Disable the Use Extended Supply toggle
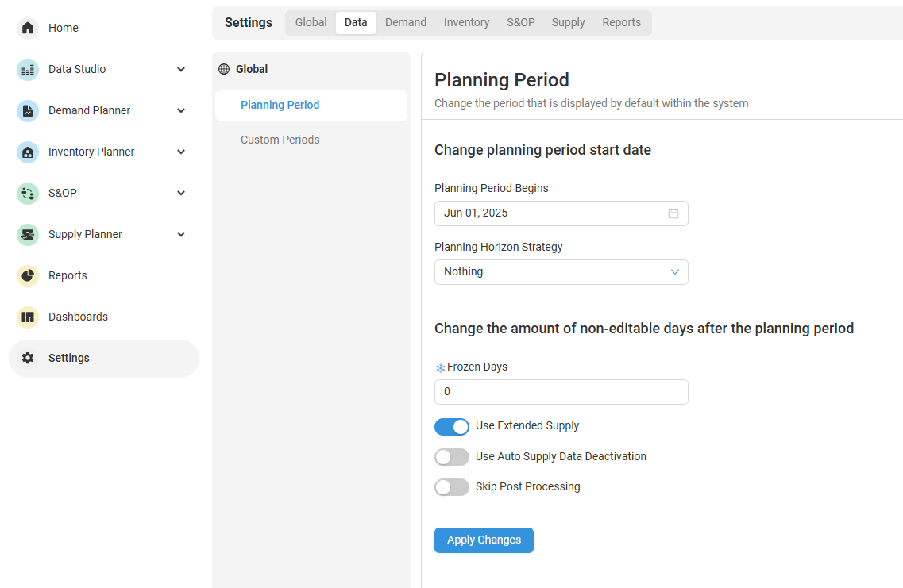 tap(451, 427)
